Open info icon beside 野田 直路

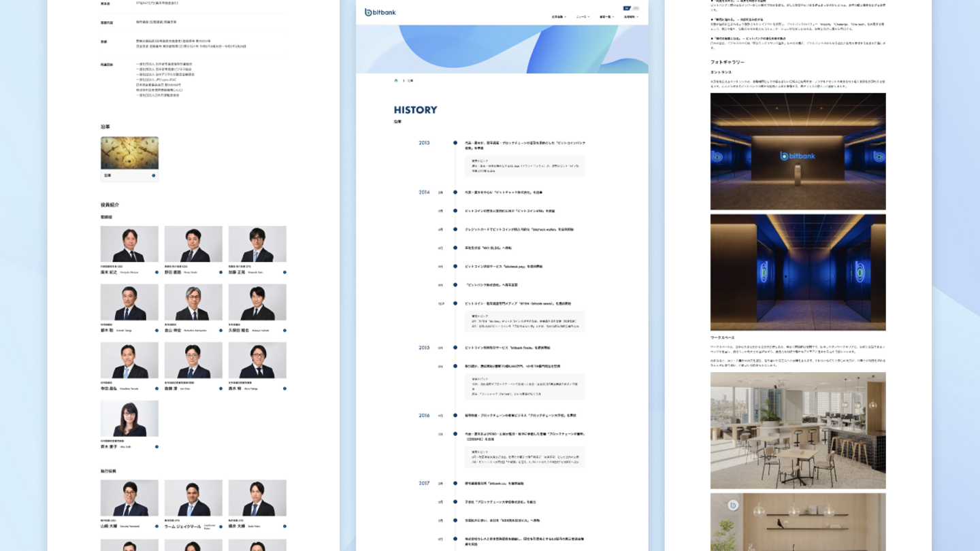(220, 272)
